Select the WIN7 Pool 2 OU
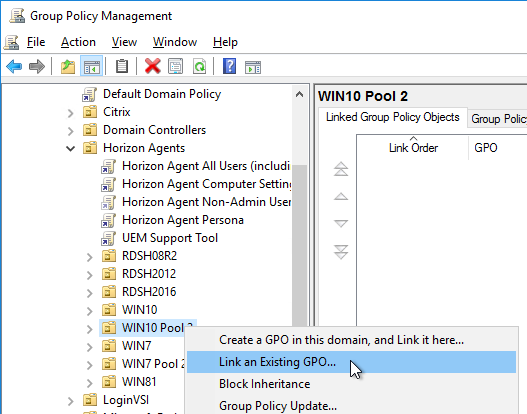This screenshot has width=527, height=414. click(153, 364)
